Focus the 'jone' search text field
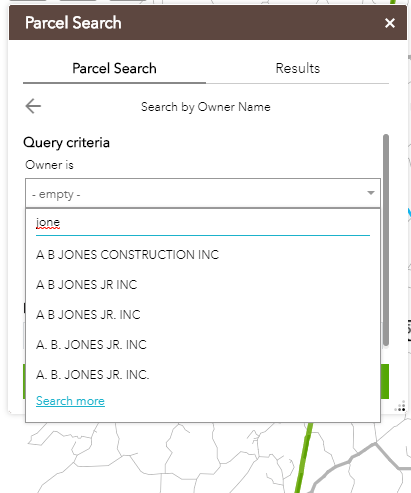Viewport: 411px width, 493px height. 203,222
